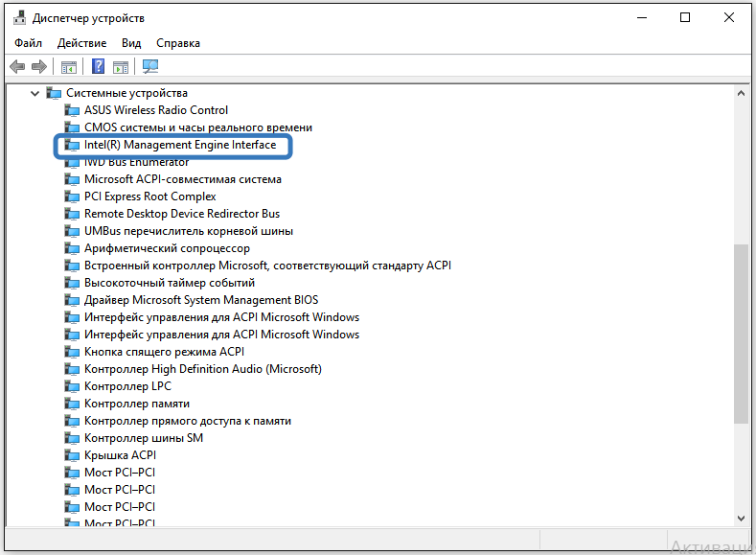Select Встроенный контроллер Microsoft ACPI entry

[267, 266]
